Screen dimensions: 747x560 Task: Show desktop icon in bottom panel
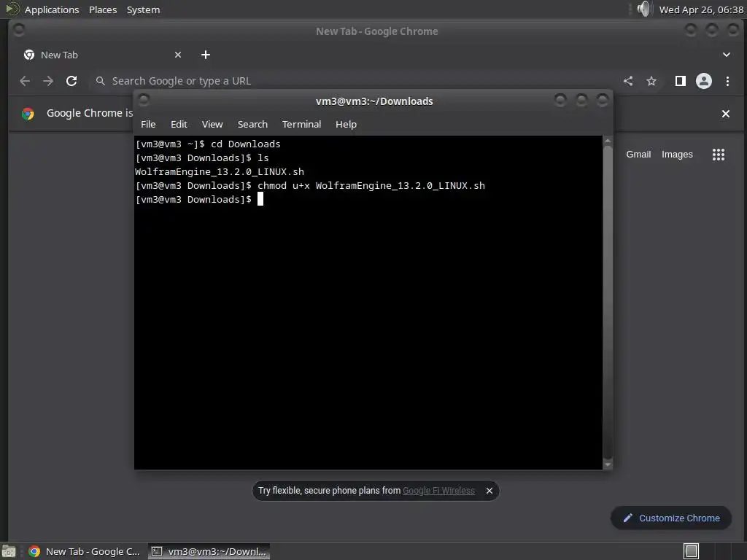point(9,551)
